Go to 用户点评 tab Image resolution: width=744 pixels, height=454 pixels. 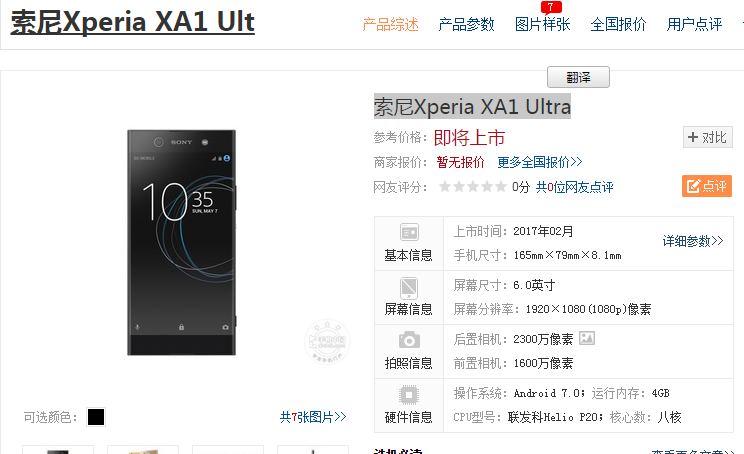[x=694, y=24]
